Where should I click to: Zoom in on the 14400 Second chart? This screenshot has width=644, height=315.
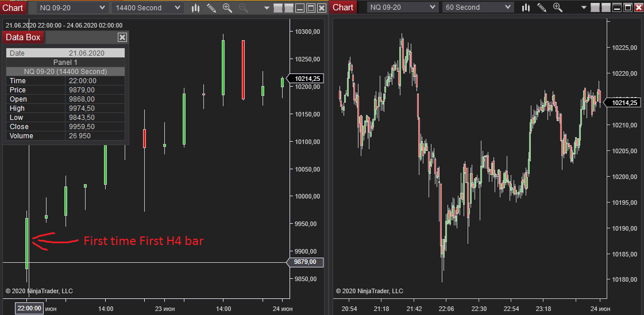(x=227, y=7)
